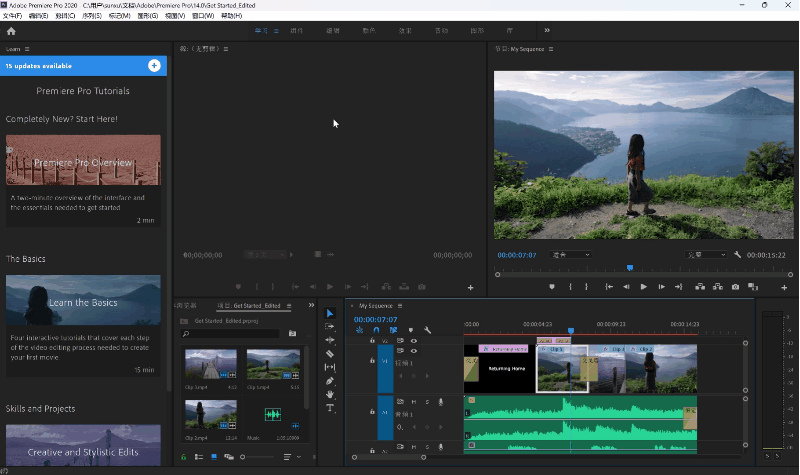Create new bin in Project panel

(292, 333)
